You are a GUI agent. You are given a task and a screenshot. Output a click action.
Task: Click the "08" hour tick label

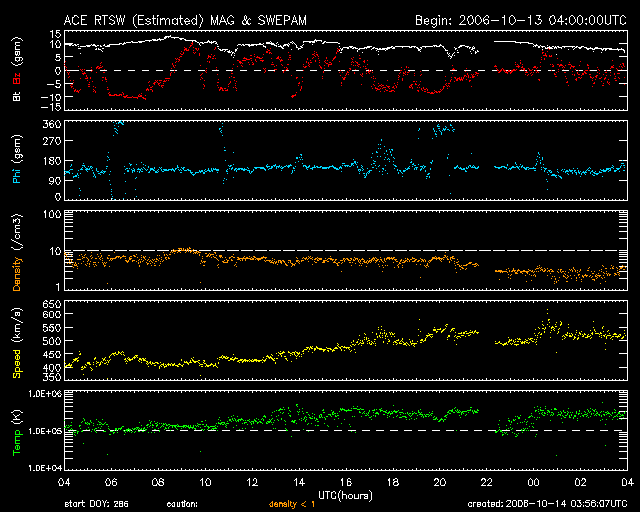[158, 482]
